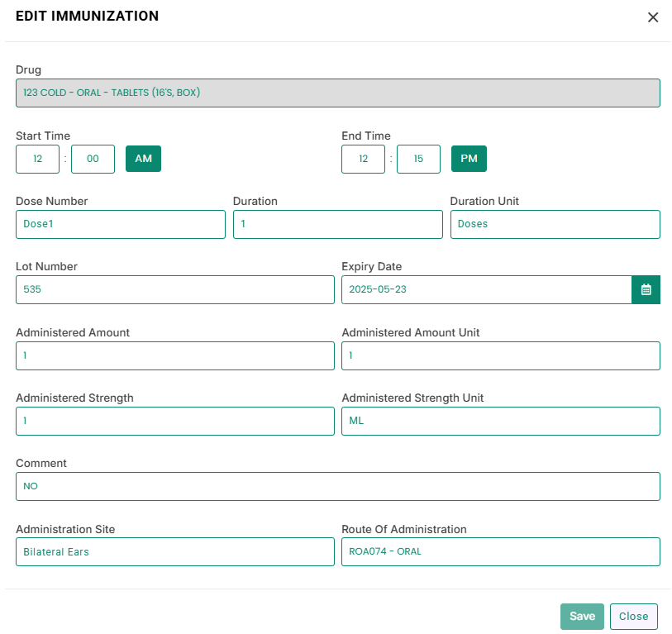Image resolution: width=672 pixels, height=634 pixels.
Task: Focus the End Time minutes field
Action: [x=419, y=159]
